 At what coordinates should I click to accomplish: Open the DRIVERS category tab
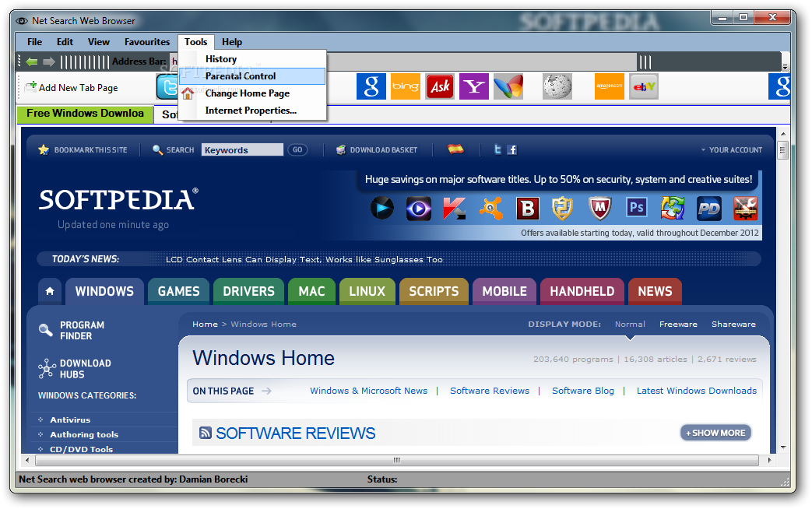[x=248, y=292]
